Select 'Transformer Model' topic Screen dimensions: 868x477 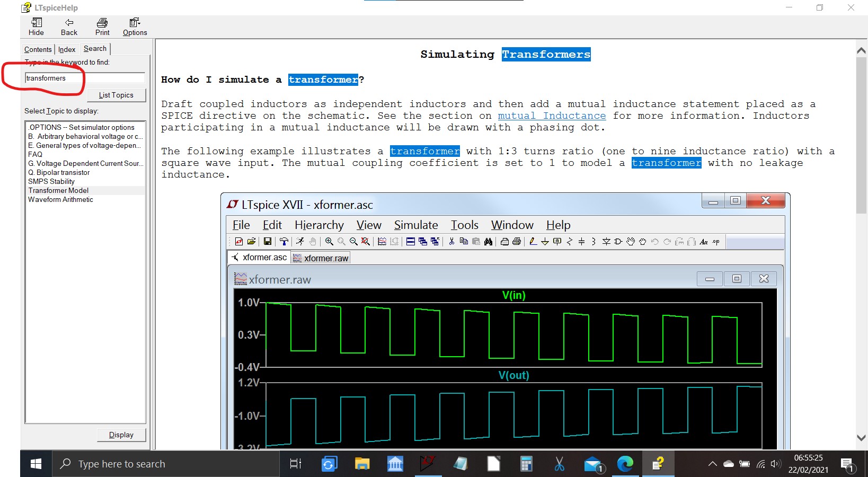[58, 190]
